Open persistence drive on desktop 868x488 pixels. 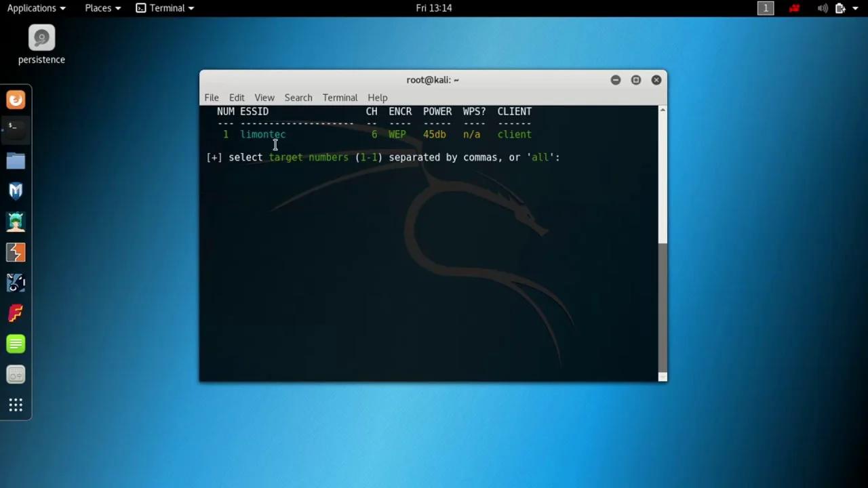[x=41, y=45]
